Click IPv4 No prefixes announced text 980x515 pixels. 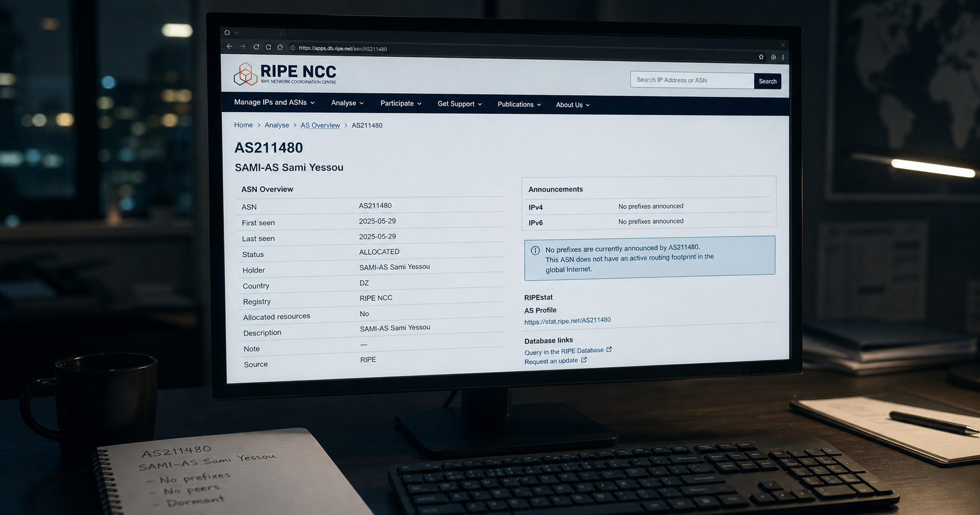tap(651, 206)
